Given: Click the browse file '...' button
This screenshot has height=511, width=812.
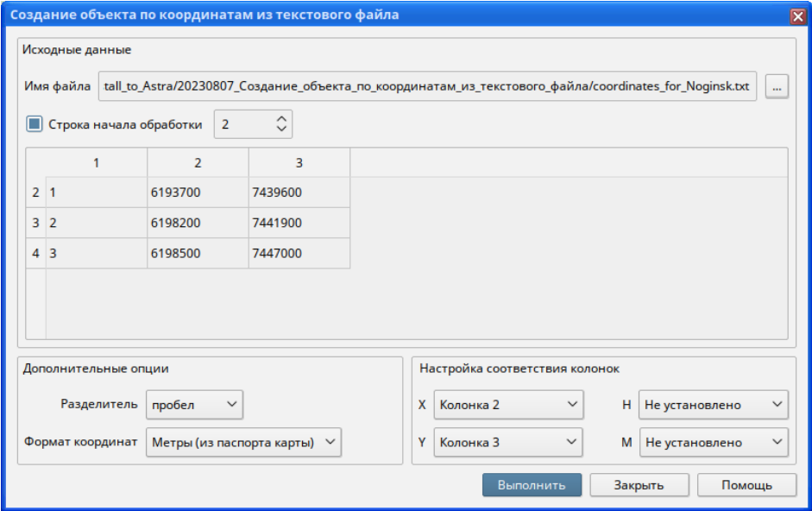Looking at the screenshot, I should coord(777,87).
